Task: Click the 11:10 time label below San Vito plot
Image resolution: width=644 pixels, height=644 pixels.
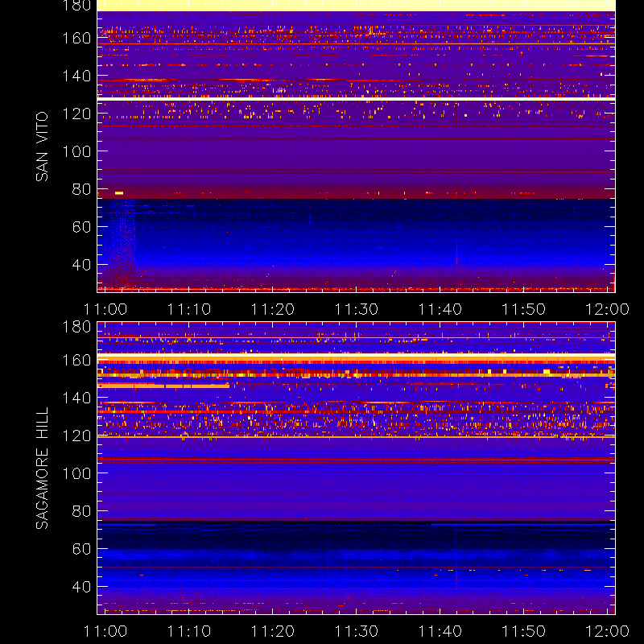Action: coord(189,309)
